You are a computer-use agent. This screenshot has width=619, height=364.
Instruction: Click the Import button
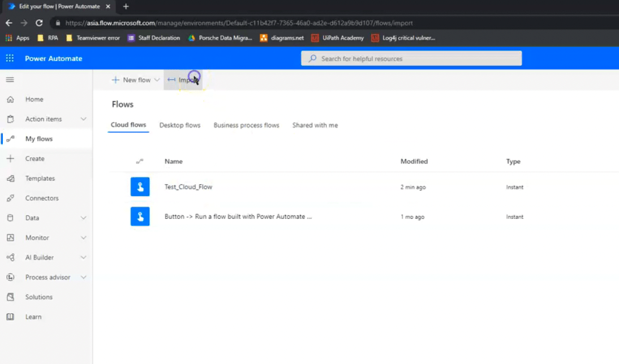[183, 80]
